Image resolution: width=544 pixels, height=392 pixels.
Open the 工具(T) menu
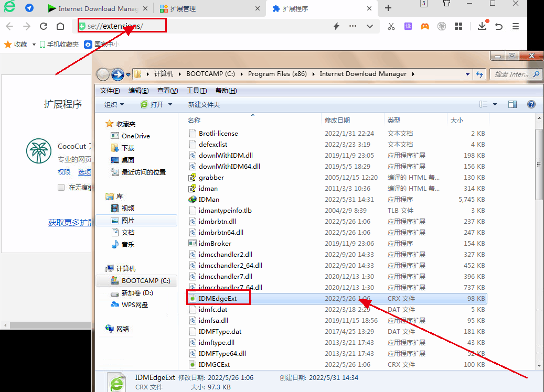[x=197, y=91]
